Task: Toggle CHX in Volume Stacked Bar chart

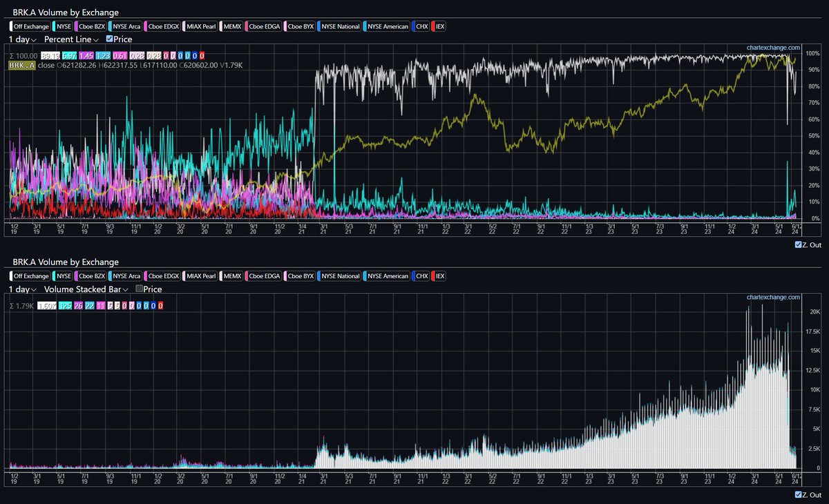Action: click(421, 276)
